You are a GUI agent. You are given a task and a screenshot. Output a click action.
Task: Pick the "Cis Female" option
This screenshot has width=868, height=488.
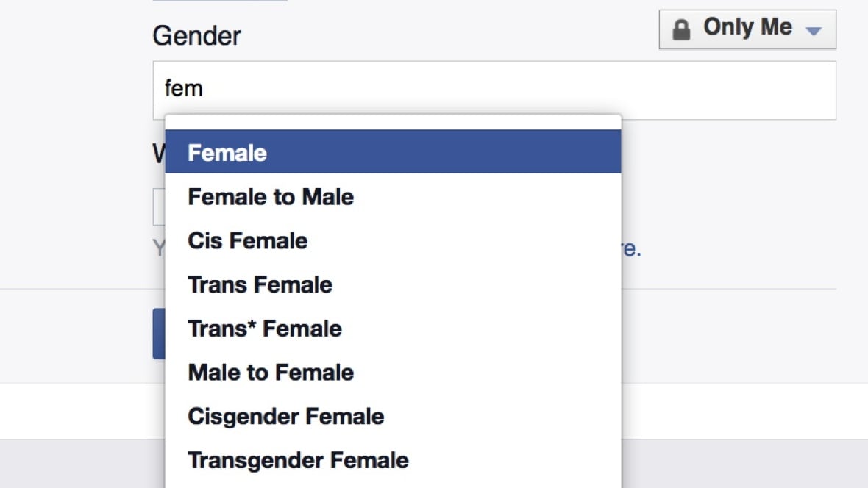click(x=248, y=241)
